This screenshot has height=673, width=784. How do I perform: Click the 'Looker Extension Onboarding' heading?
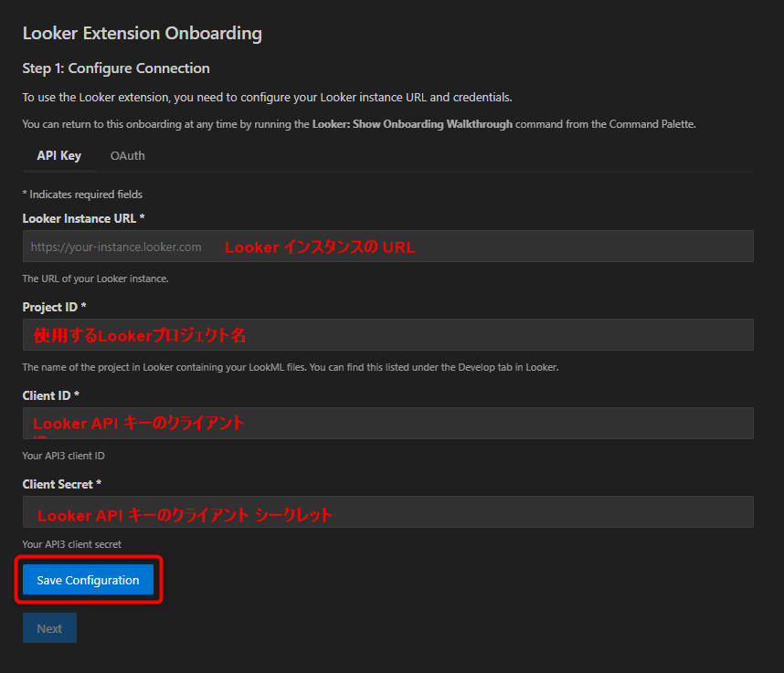click(142, 34)
